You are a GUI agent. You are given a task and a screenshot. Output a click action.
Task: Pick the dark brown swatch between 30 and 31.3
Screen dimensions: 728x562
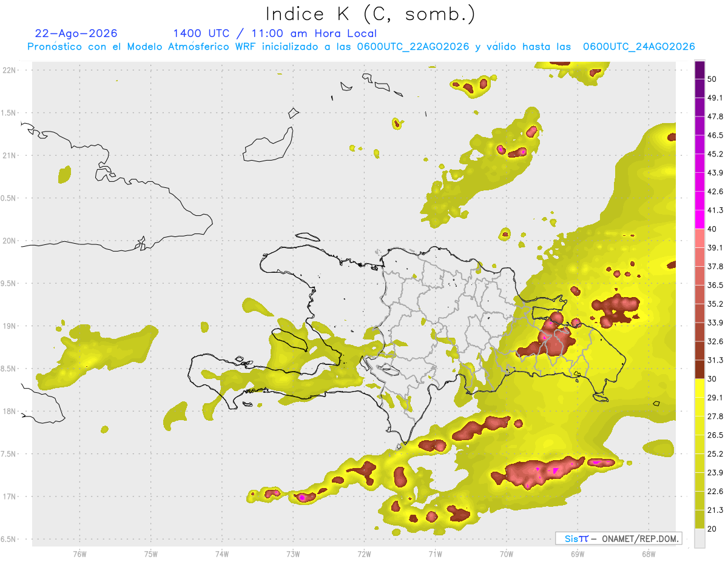(x=699, y=369)
